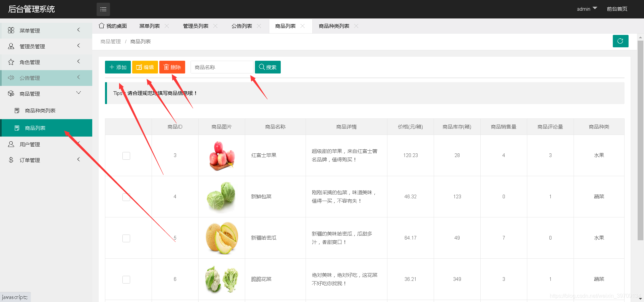Select the checkbox for 新鲜包菜 row
Screen dimensions: 644x302
[x=126, y=197]
